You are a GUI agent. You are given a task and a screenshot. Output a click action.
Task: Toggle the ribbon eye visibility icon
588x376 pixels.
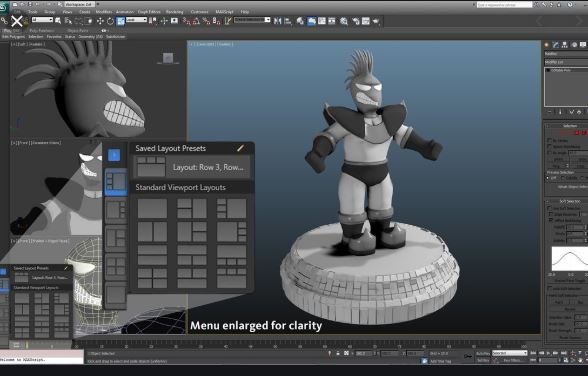(x=104, y=30)
